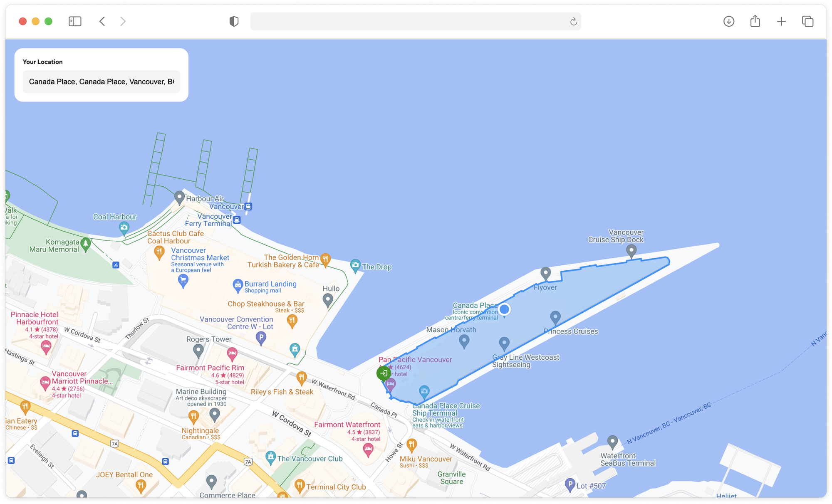
Task: Open the Safari share icon
Action: [755, 21]
